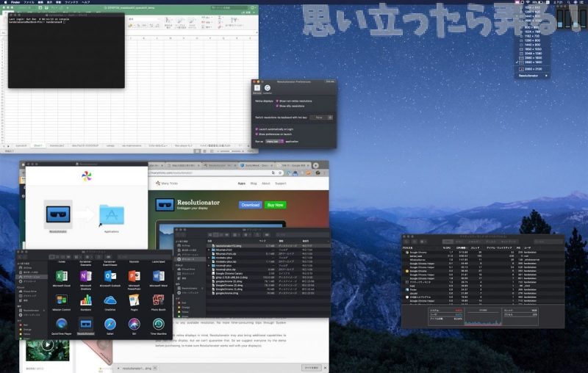Open Microsoft PowerPoint app icon
The image size is (588, 373).
click(x=134, y=276)
